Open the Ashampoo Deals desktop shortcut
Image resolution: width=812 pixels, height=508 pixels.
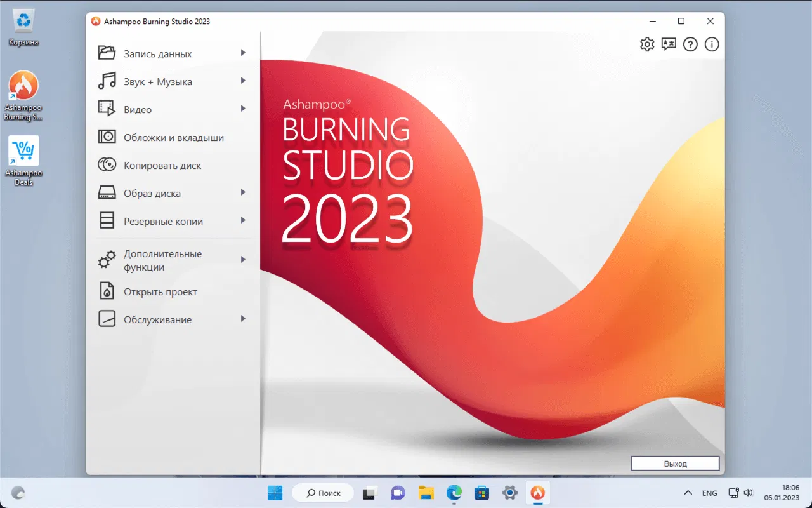pos(23,161)
